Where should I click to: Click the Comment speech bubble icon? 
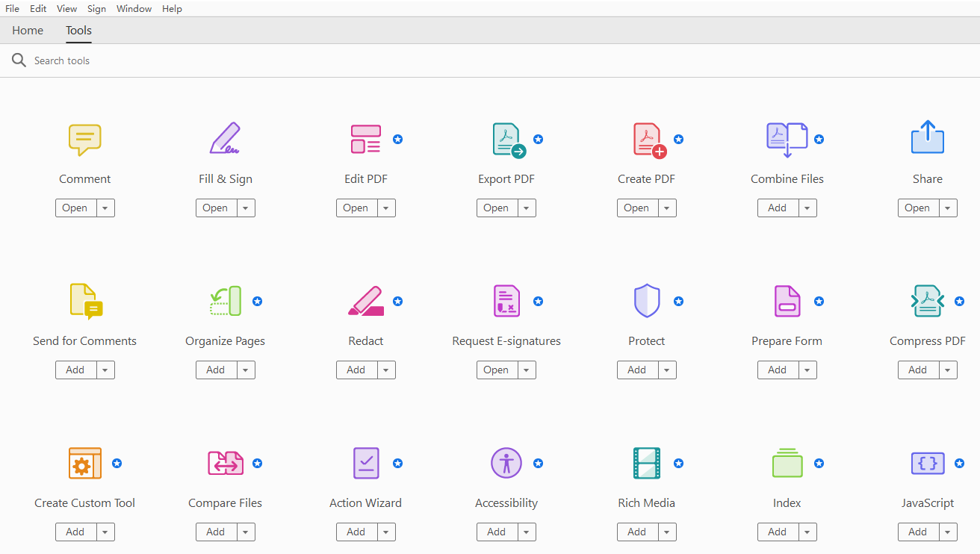[x=85, y=140]
